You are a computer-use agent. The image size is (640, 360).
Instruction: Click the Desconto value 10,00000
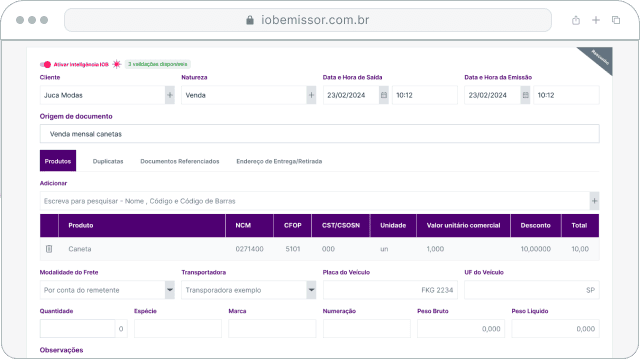pyautogui.click(x=536, y=249)
